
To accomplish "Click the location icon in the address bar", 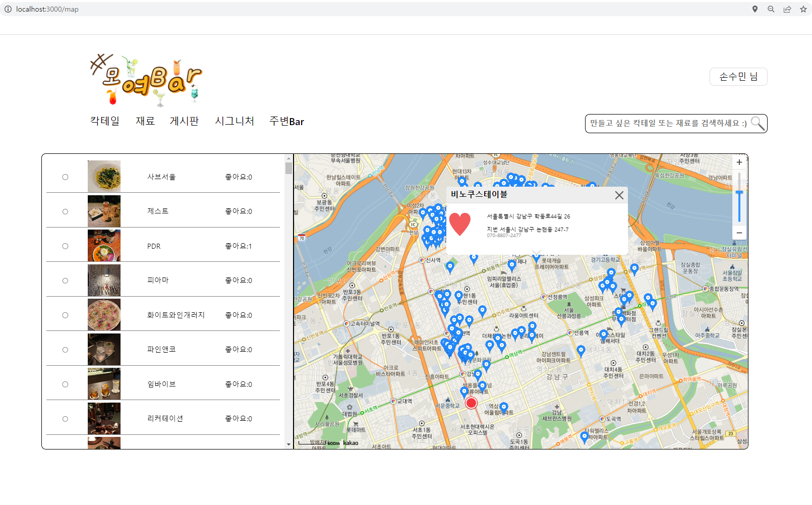I will coord(755,9).
